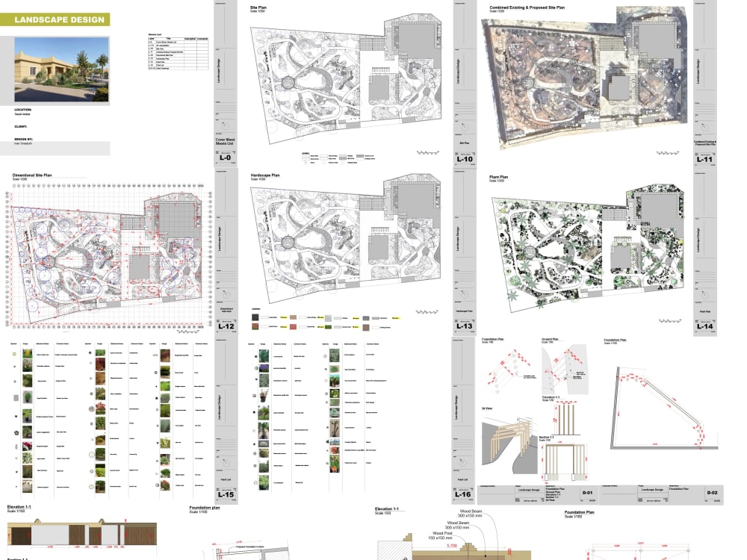Click the scale bar of the Plant Plan
This screenshot has width=747, height=560.
(669, 320)
